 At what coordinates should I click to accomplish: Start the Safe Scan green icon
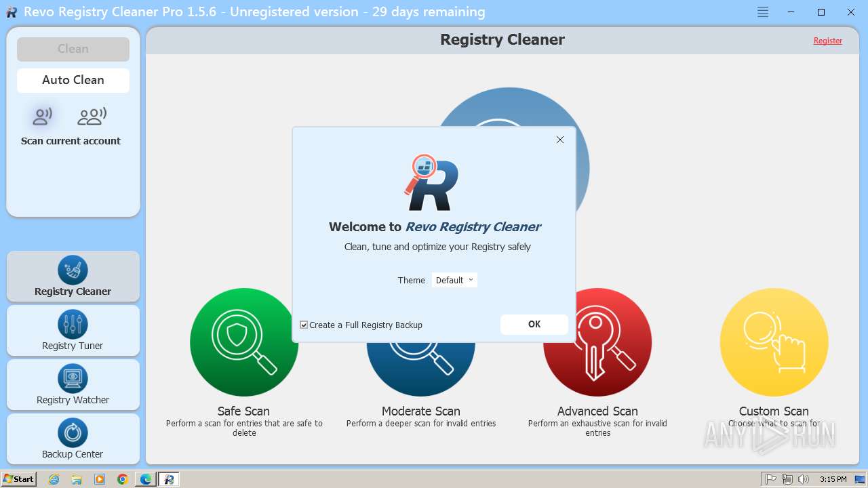point(244,342)
